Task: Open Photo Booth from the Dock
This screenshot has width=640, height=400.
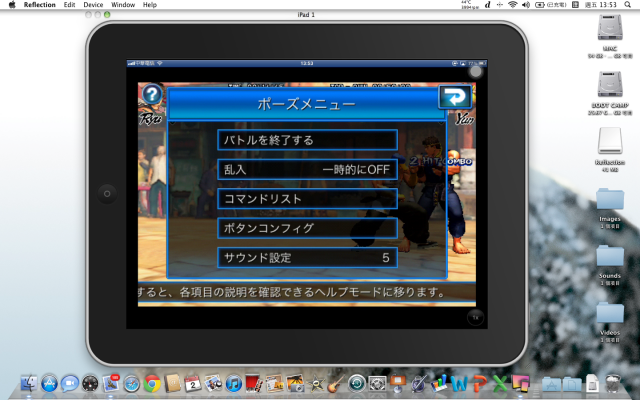Action: coord(254,384)
